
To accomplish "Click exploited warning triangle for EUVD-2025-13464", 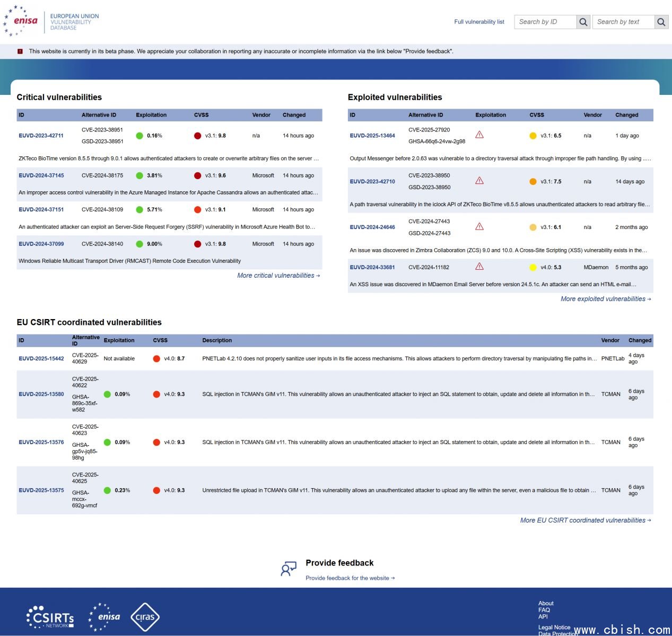I will (479, 135).
